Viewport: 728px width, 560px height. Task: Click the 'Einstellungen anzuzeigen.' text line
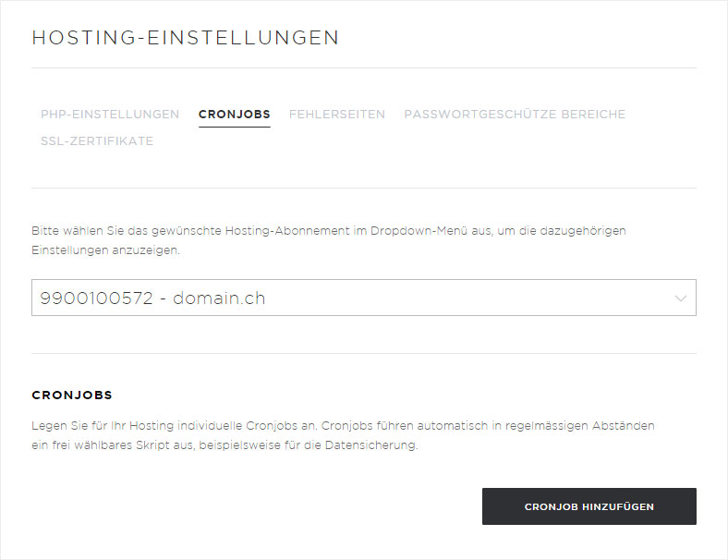105,250
